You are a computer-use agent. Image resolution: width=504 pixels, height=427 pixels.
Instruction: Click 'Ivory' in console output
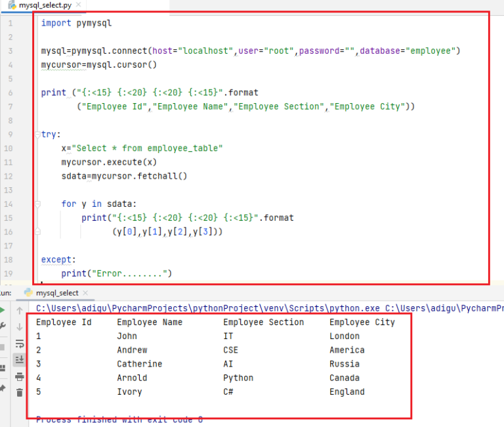coord(129,392)
